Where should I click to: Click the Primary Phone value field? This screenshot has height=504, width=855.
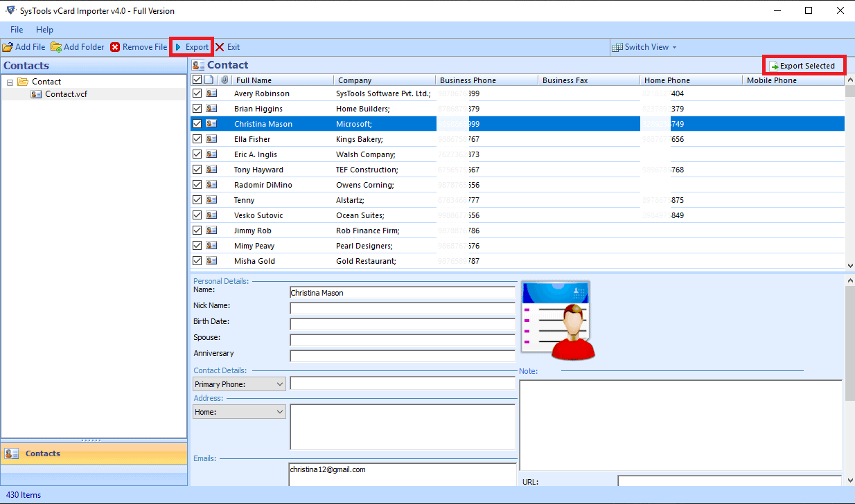(x=403, y=384)
